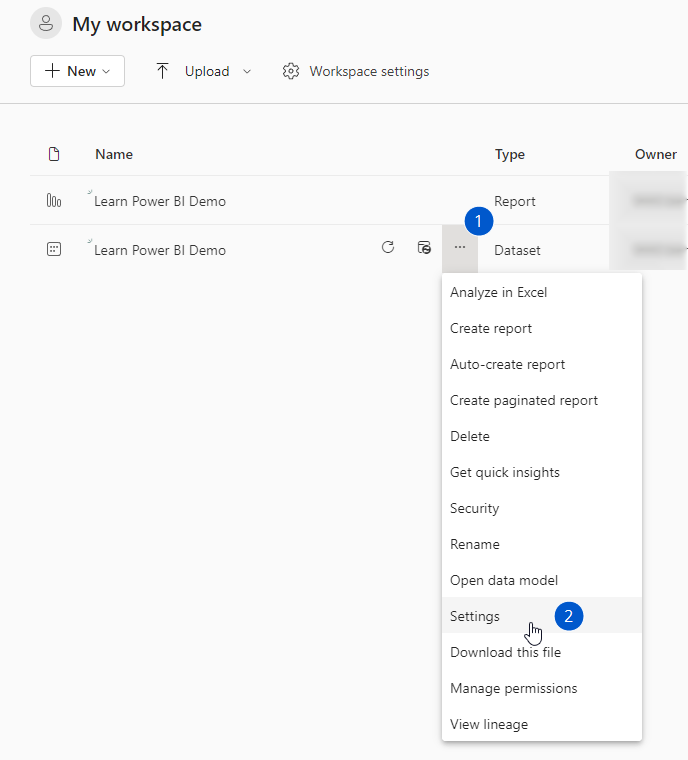
Task: Open dataset Settings from menu
Action: pyautogui.click(x=542, y=616)
